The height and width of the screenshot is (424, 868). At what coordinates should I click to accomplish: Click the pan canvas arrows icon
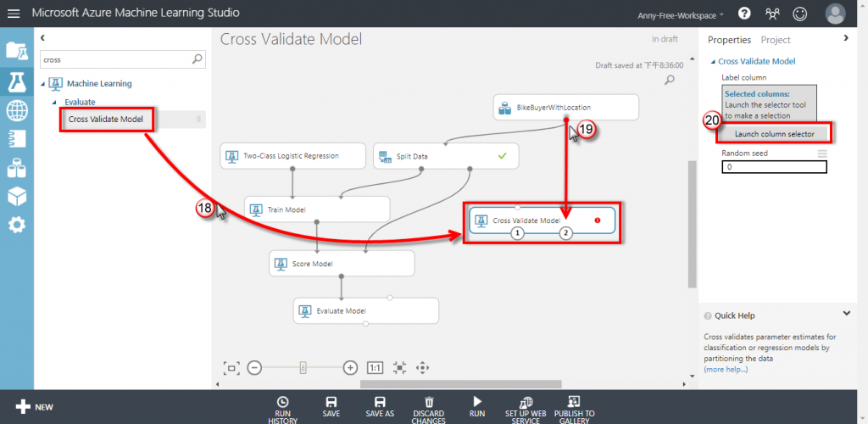423,367
